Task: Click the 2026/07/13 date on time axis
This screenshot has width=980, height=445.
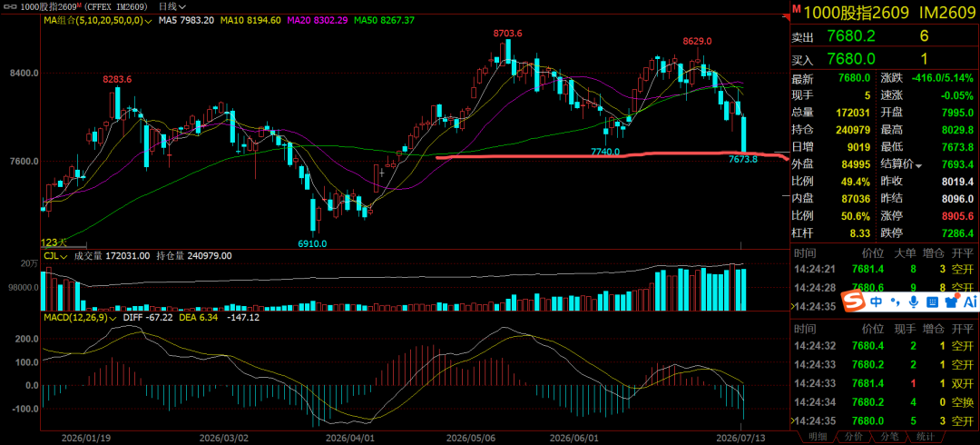Action: pos(740,437)
